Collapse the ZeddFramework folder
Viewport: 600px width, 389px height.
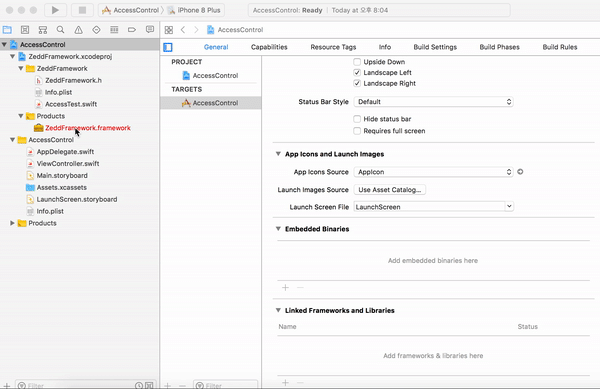click(x=21, y=68)
